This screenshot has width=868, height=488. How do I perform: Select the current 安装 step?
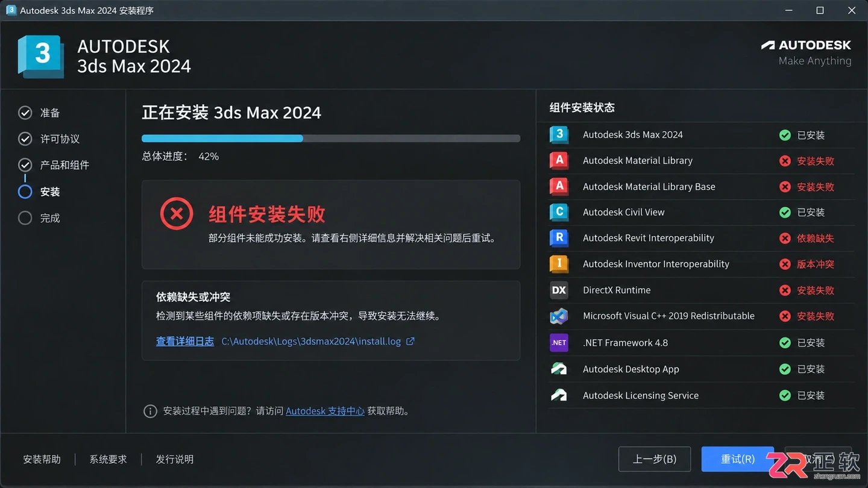(x=39, y=192)
